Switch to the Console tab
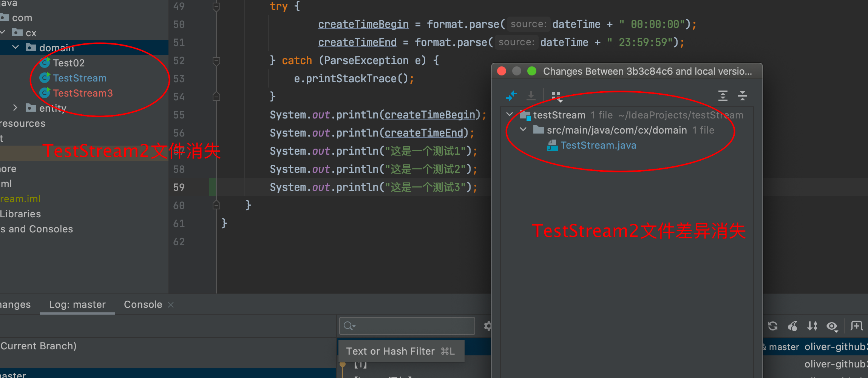868x378 pixels. (143, 304)
